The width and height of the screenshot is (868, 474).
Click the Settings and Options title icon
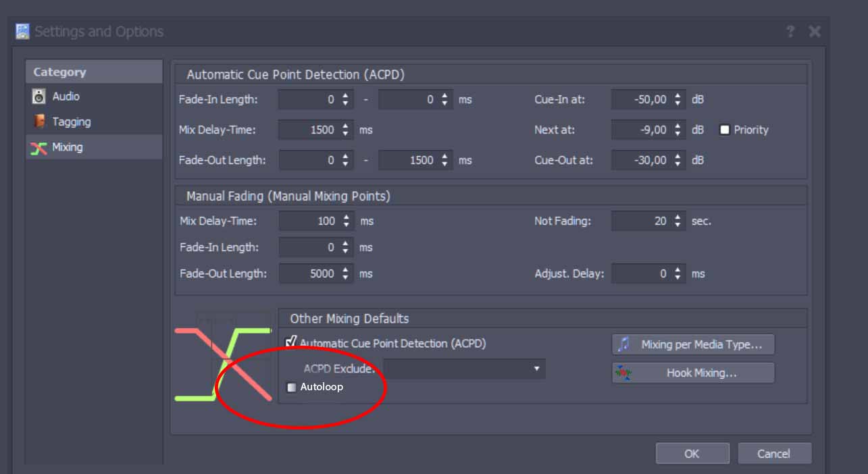(x=23, y=32)
